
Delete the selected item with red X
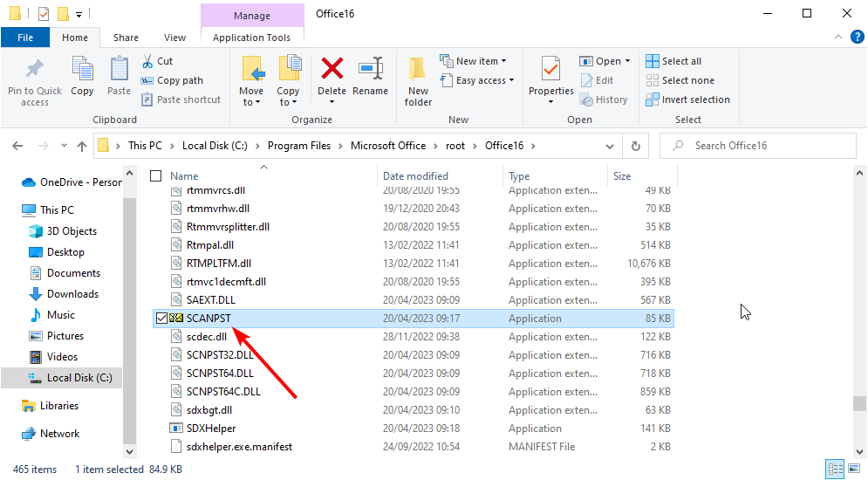[x=331, y=69]
